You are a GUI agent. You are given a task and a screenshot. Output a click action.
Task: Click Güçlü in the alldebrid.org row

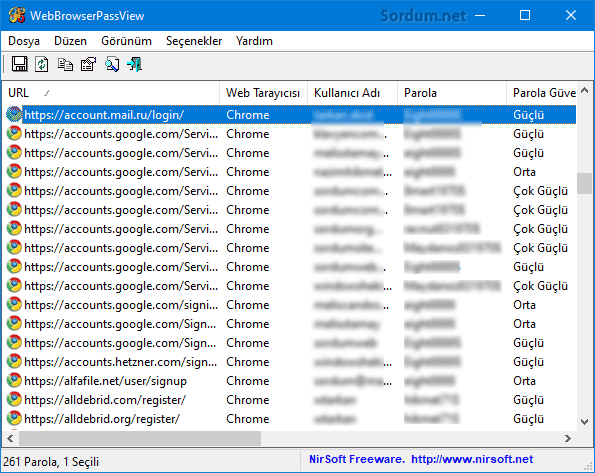(528, 418)
